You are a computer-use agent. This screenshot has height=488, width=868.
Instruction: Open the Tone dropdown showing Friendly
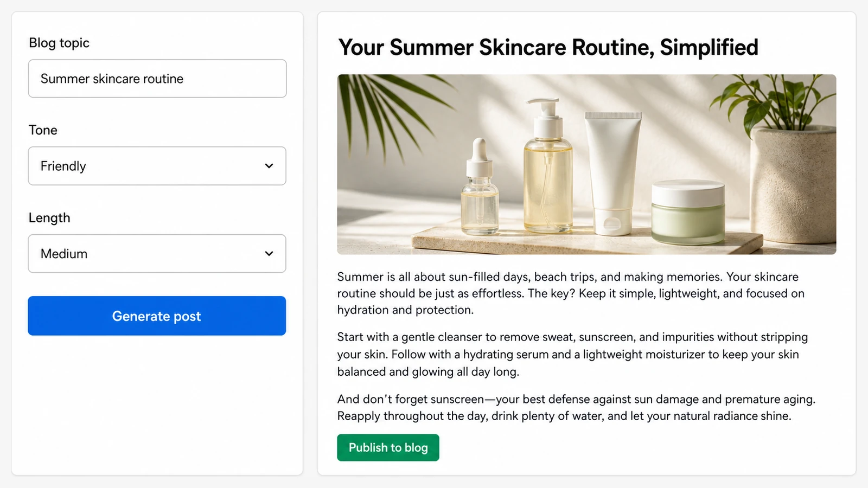pos(157,166)
